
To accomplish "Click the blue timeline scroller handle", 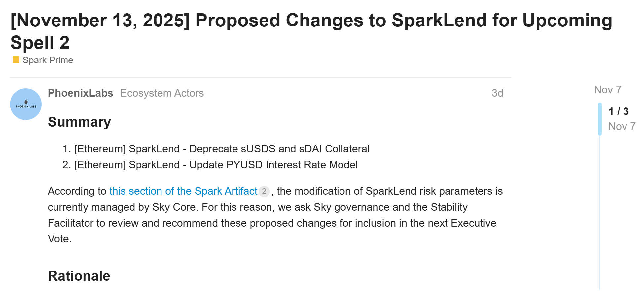I will [600, 119].
